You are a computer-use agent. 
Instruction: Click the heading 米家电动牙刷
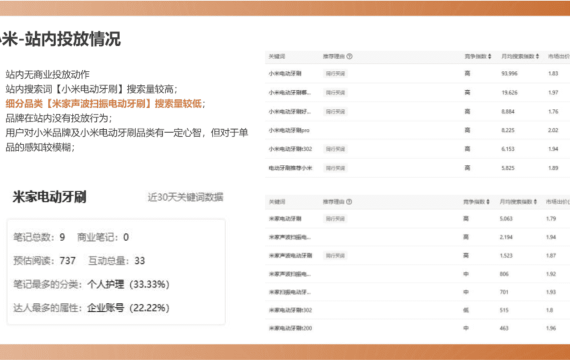[x=49, y=197]
